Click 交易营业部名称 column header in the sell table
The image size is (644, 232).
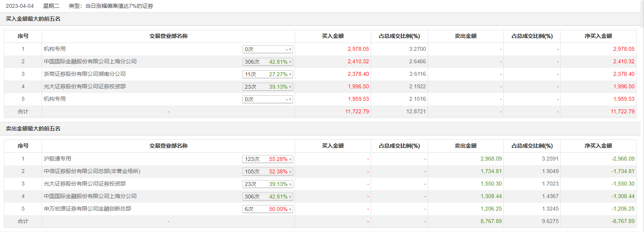168,146
